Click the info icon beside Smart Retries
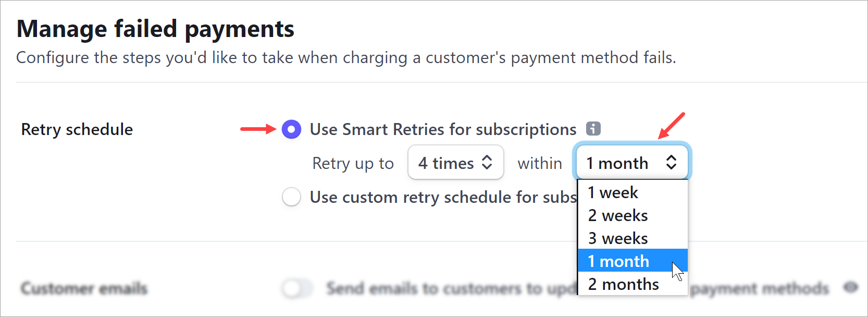The image size is (868, 317). [x=593, y=128]
